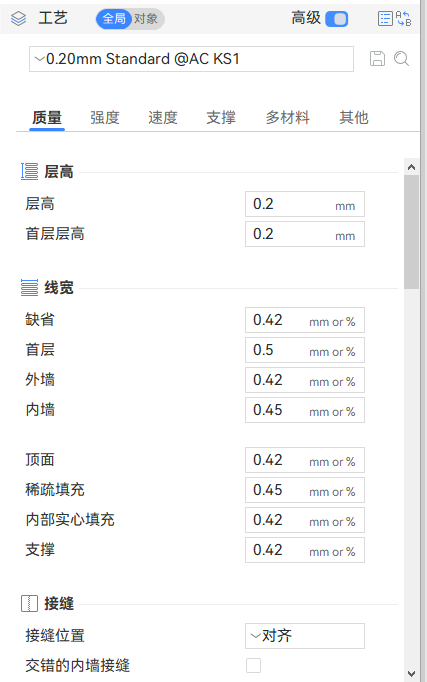Open the 接缝位置 dropdown showing 对齐
Viewport: 427px width, 682px height.
(x=305, y=636)
